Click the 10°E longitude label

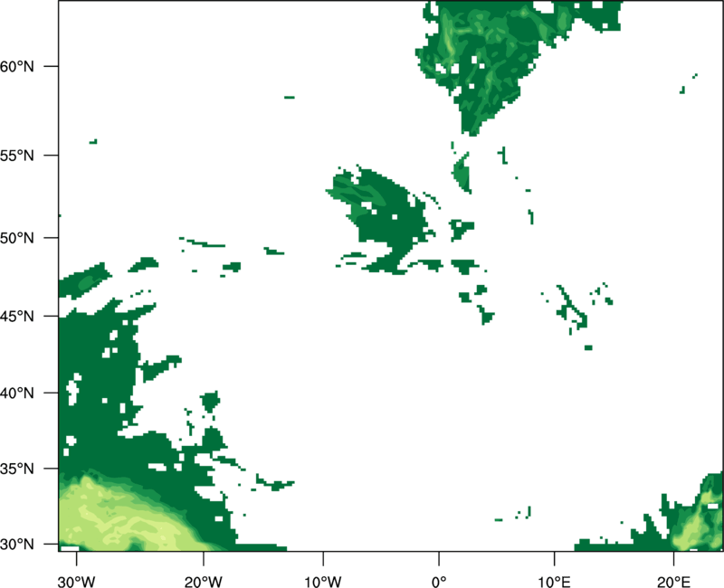(554, 582)
